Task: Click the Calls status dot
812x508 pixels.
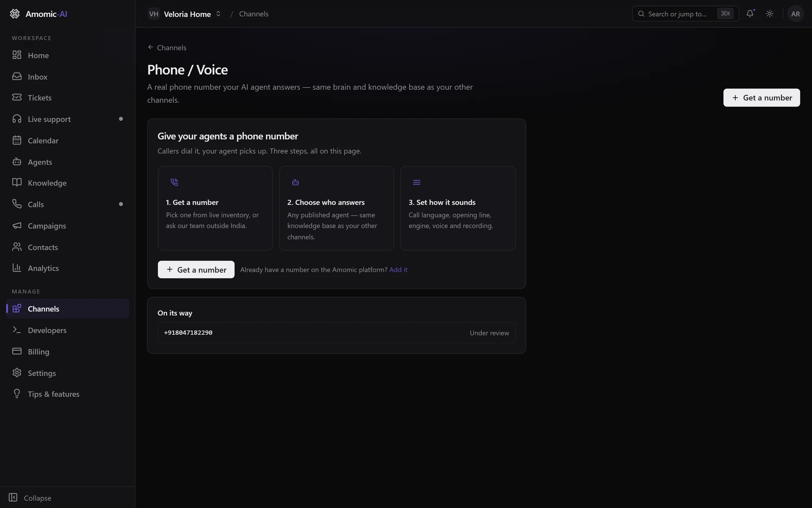Action: pyautogui.click(x=121, y=204)
